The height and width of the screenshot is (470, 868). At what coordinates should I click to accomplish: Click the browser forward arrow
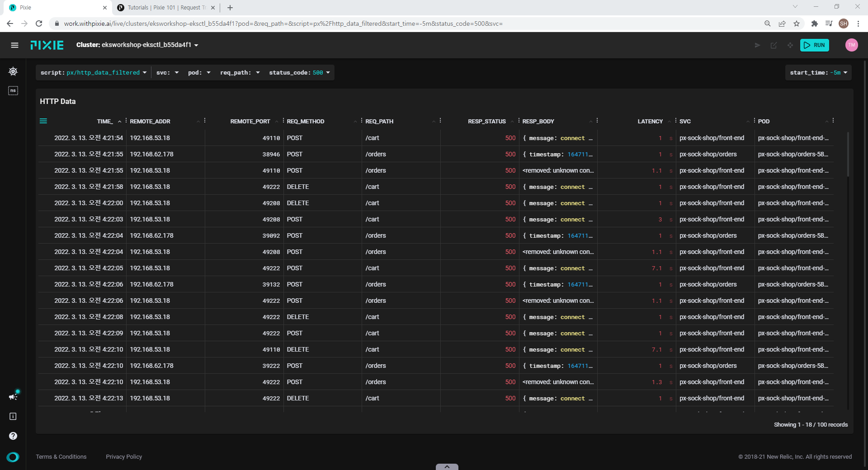24,23
